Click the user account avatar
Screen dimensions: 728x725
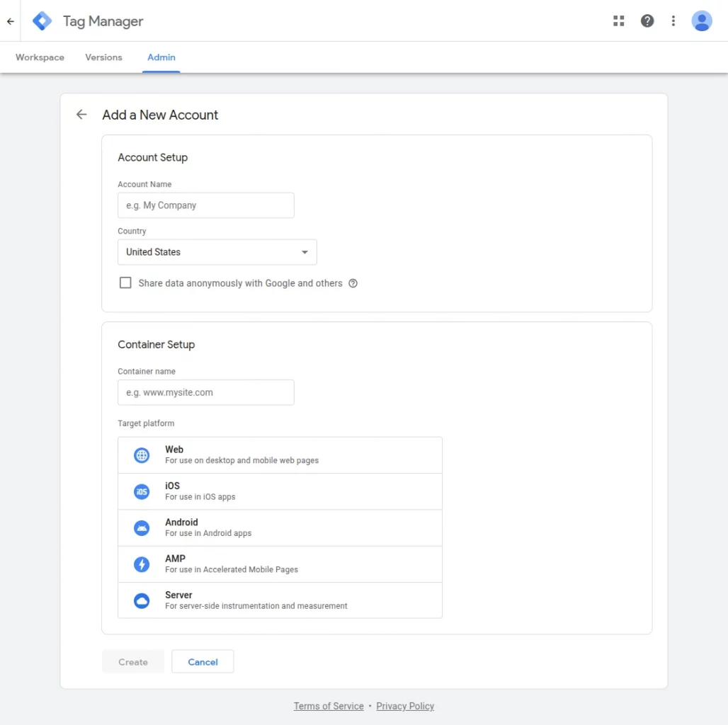click(702, 21)
